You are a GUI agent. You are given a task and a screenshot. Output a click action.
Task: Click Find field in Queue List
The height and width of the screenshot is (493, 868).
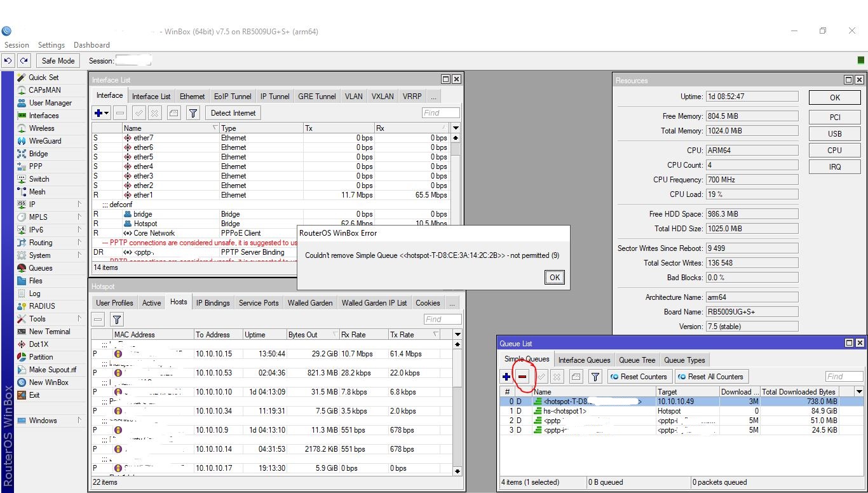844,377
